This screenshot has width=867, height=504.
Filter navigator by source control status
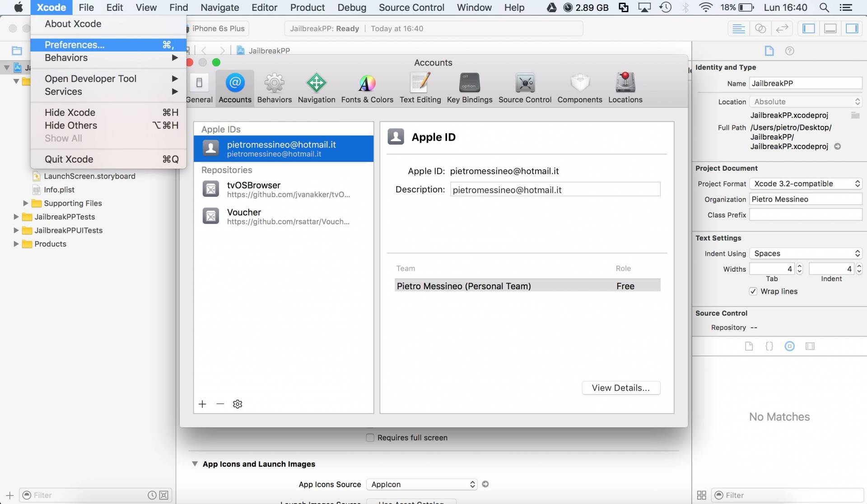164,495
